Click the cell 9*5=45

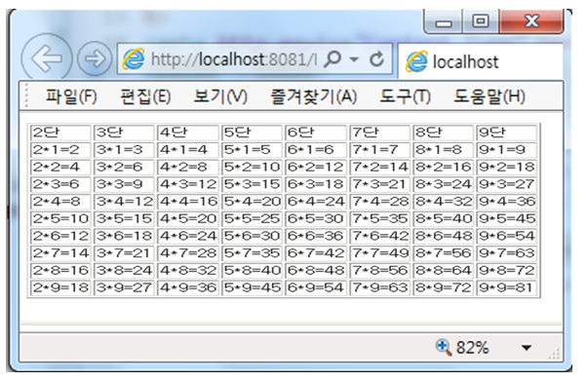click(507, 219)
